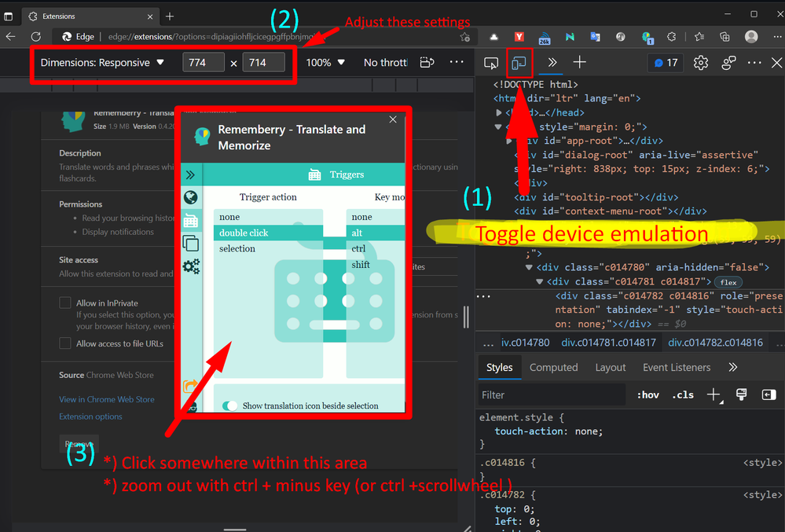The height and width of the screenshot is (532, 785).
Task: Show more Styles pane tabs chevron
Action: tap(733, 367)
